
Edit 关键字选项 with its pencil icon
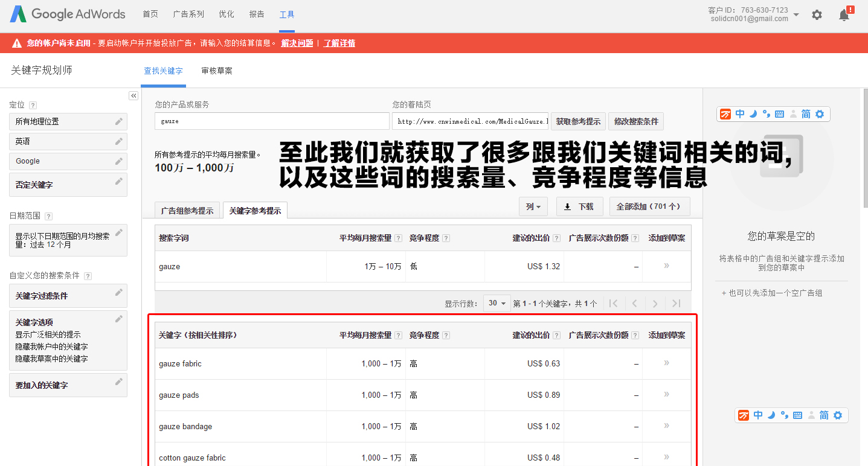point(119,319)
